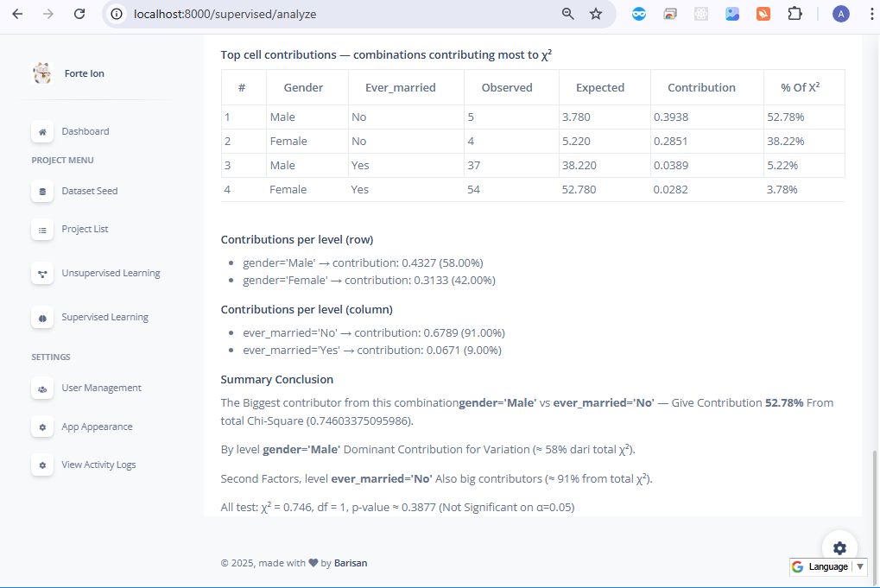The image size is (880, 588).
Task: Click the contribution value 0.2851
Action: pyautogui.click(x=671, y=141)
